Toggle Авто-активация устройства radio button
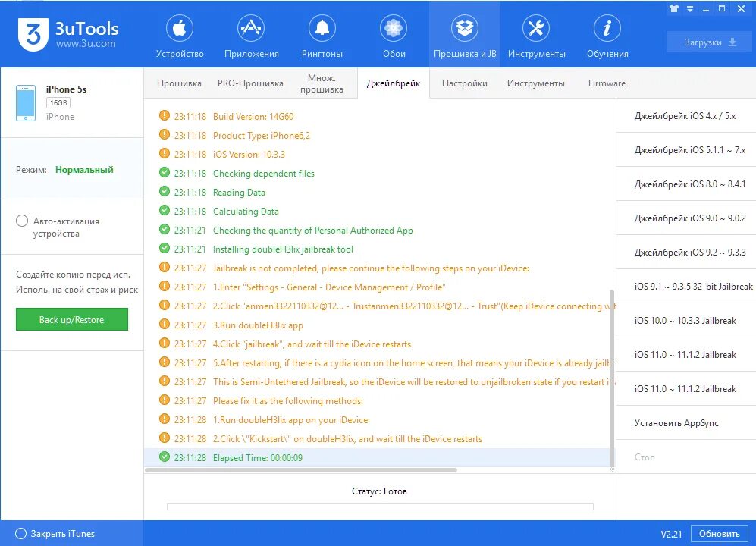756x546 pixels. click(22, 221)
